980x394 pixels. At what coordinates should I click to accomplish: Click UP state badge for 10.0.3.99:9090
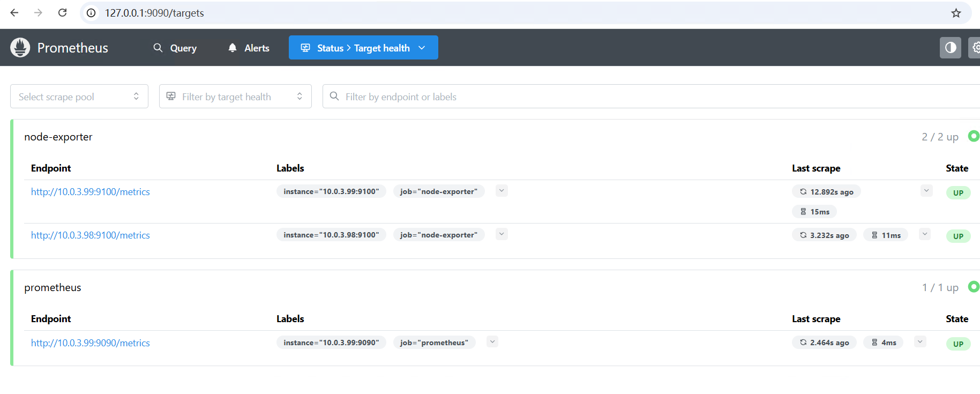(x=959, y=344)
